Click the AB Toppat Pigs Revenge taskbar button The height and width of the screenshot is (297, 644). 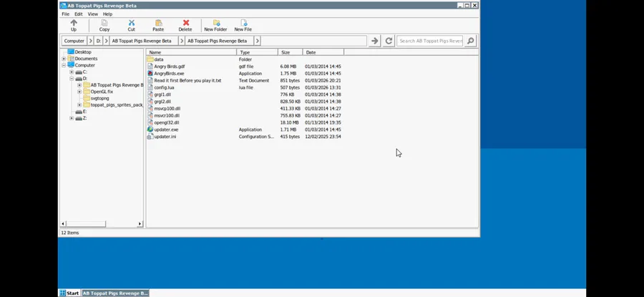(x=115, y=293)
